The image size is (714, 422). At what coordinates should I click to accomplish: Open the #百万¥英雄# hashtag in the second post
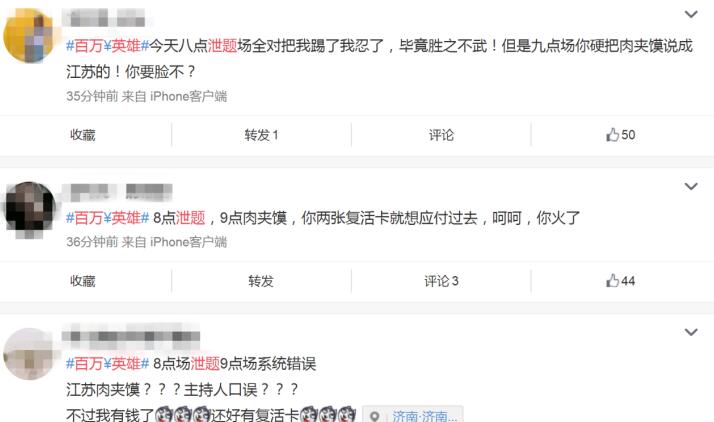(x=107, y=218)
